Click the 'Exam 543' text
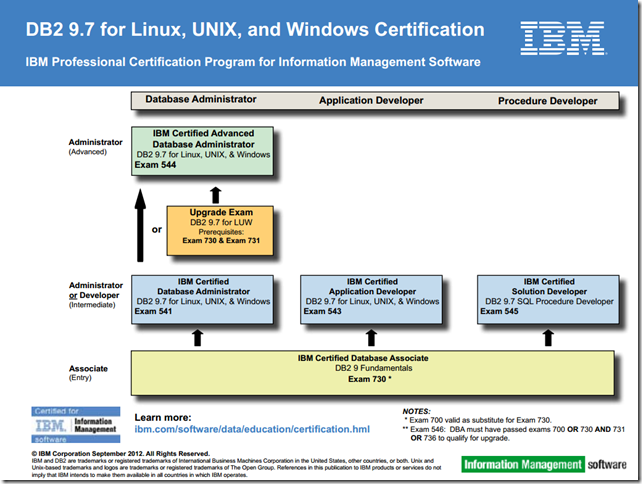The image size is (642, 484). 322,312
